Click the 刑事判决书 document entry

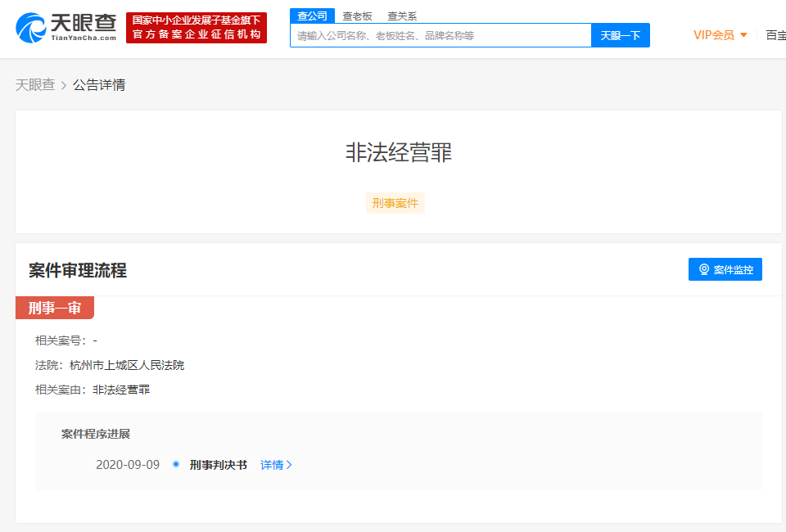click(218, 465)
